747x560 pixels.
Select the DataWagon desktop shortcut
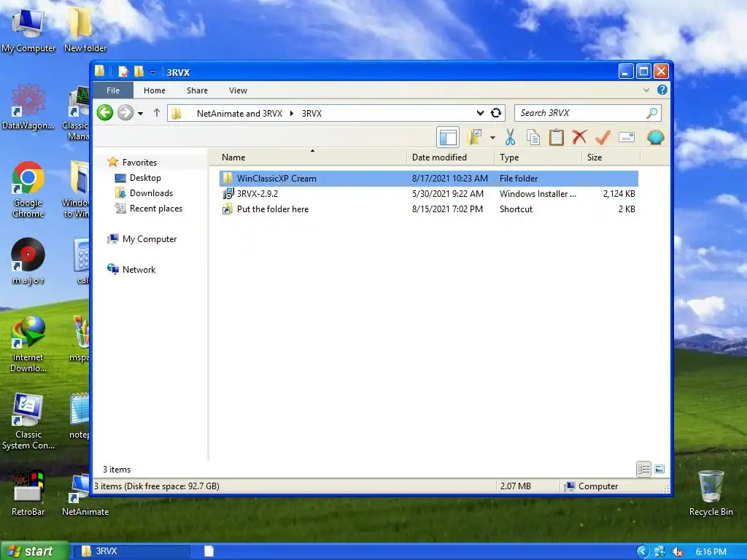(x=28, y=106)
